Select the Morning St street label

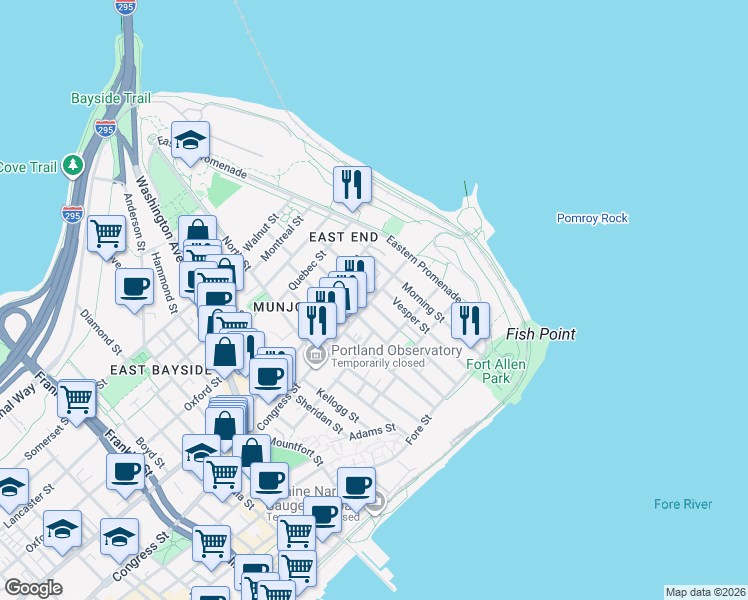pyautogui.click(x=423, y=302)
